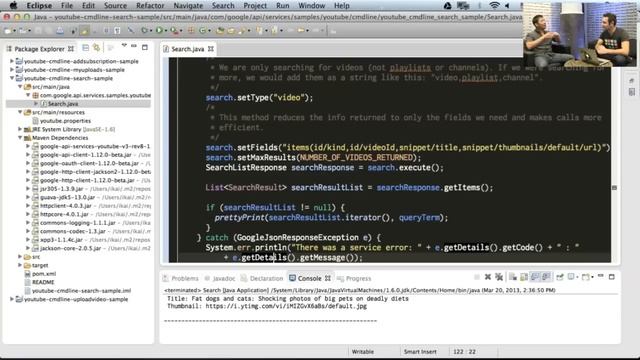Image resolution: width=640 pixels, height=360 pixels.
Task: Expand the JRE System Library node
Action: 20,129
